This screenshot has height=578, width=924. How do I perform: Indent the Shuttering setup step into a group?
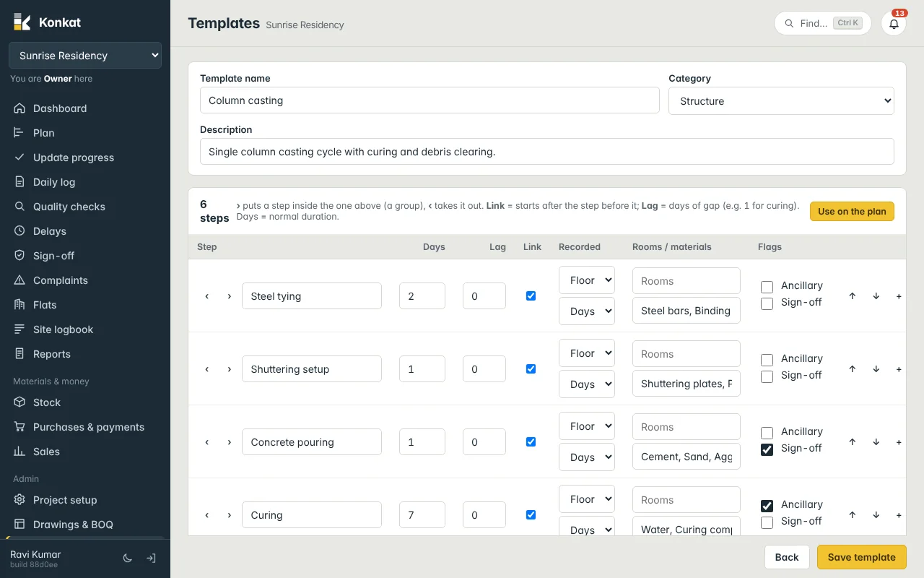tap(230, 369)
